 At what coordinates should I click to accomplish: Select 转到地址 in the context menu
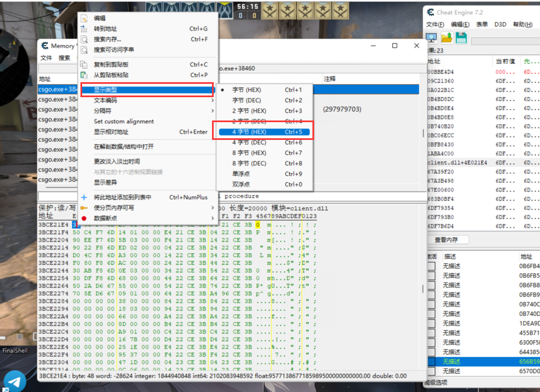148,28
